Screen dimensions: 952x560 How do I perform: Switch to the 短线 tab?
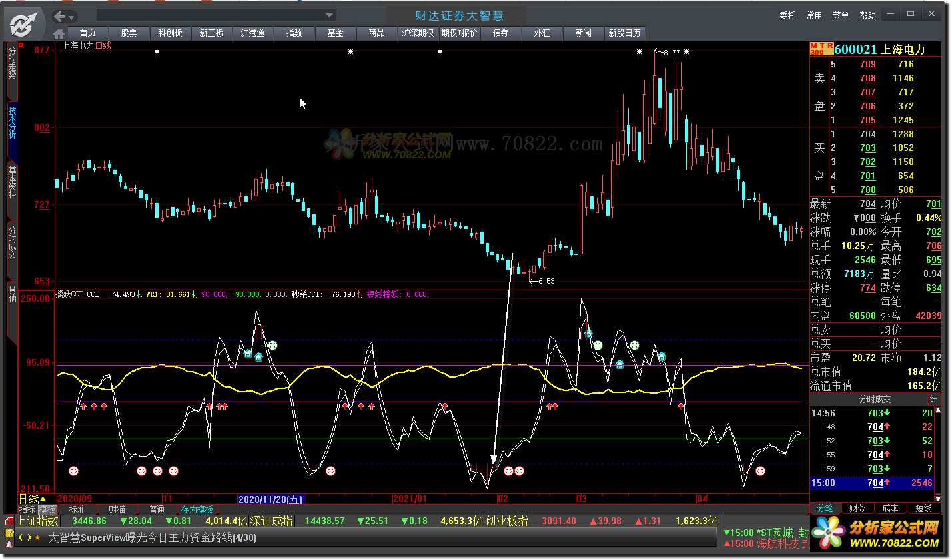pyautogui.click(x=924, y=508)
